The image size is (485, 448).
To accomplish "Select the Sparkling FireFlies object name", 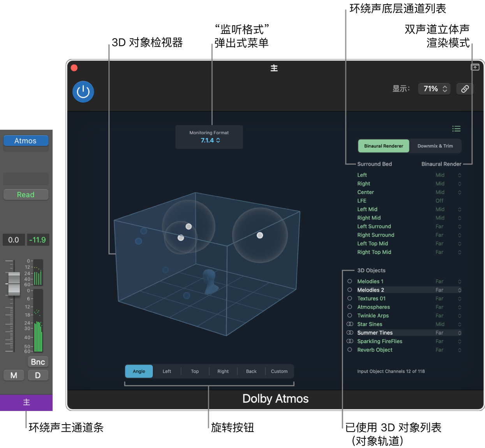I will 379,341.
